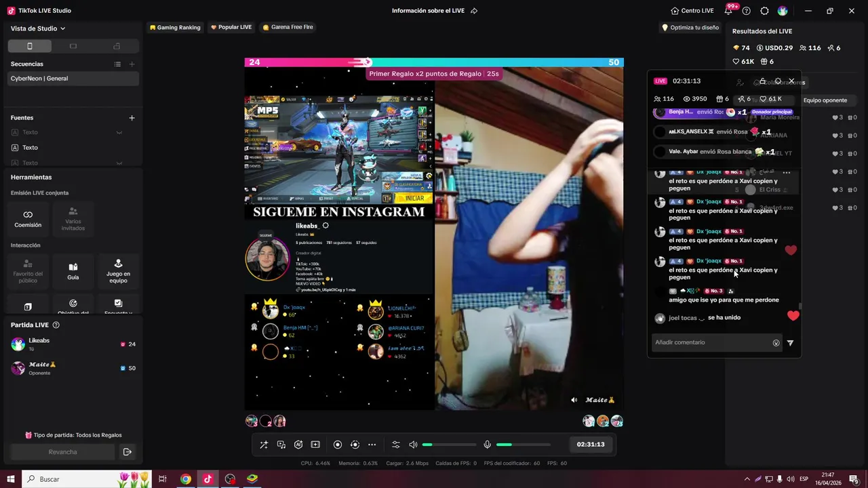Open the app settings gear icon

[764, 11]
